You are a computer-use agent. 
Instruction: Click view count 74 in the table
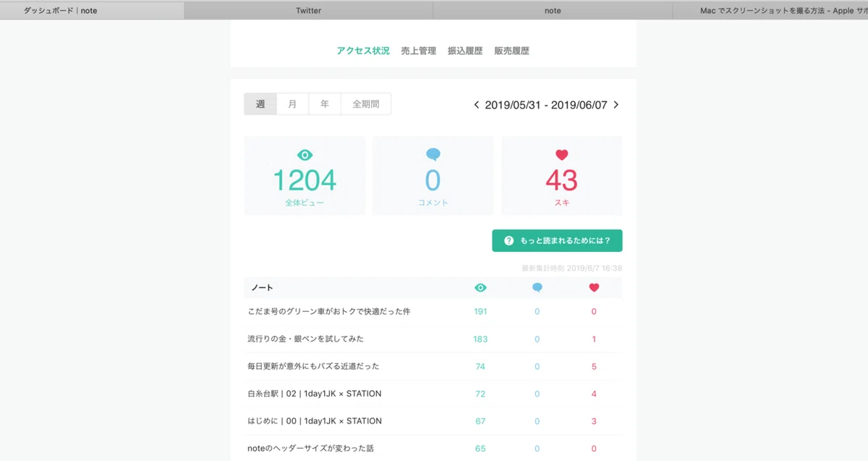(480, 366)
